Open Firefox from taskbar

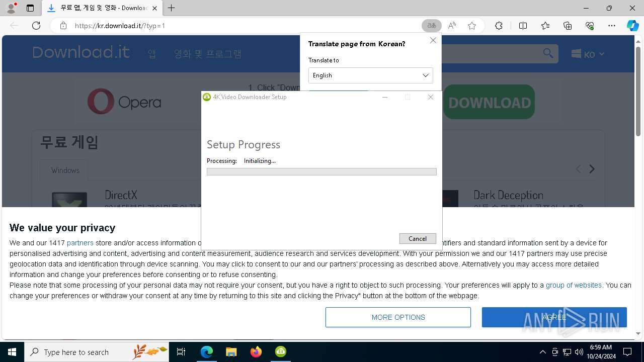pyautogui.click(x=256, y=352)
